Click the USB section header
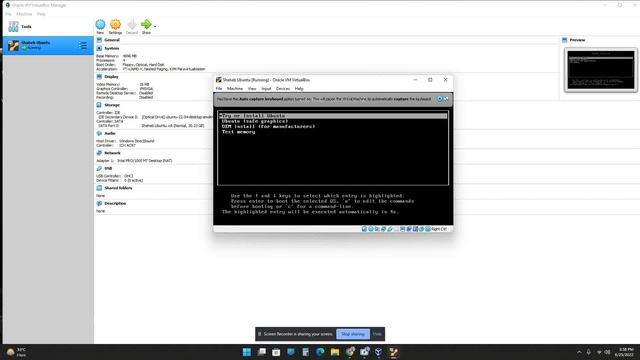 (108, 168)
